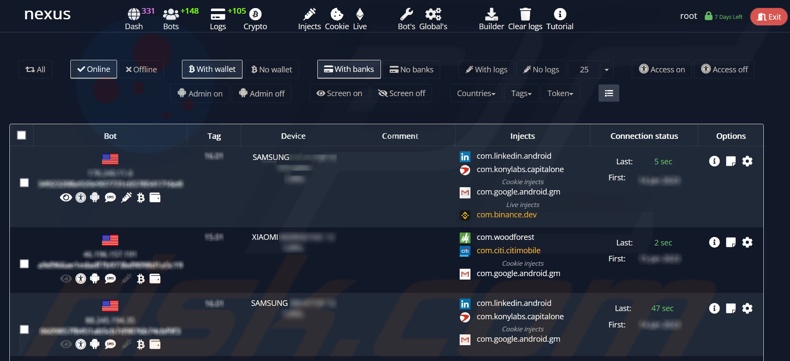This screenshot has width=790, height=361.
Task: Open the Dash globe icon
Action: point(134,14)
